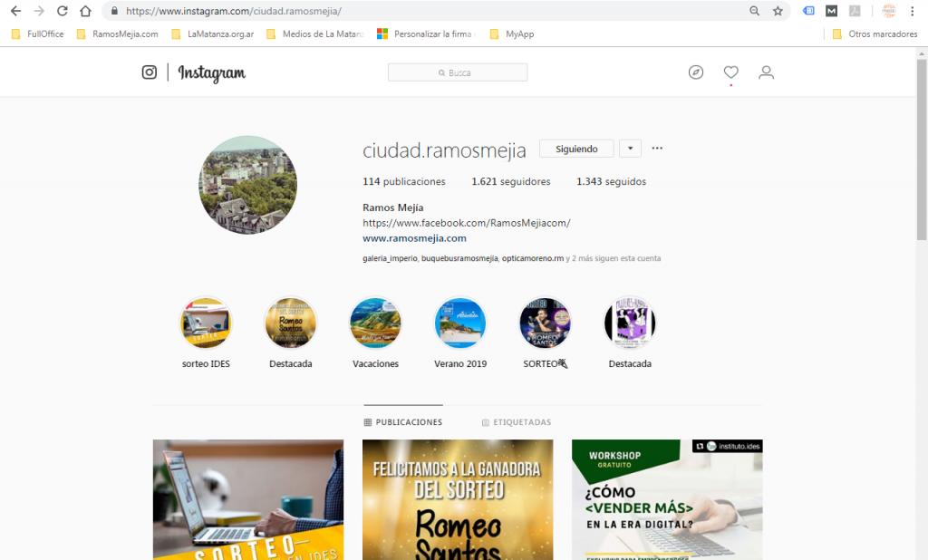
Task: Click the grey PDF extension icon
Action: tap(855, 11)
